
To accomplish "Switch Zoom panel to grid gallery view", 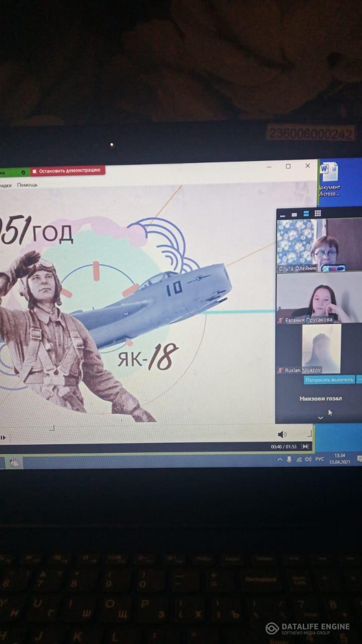I will [x=318, y=214].
